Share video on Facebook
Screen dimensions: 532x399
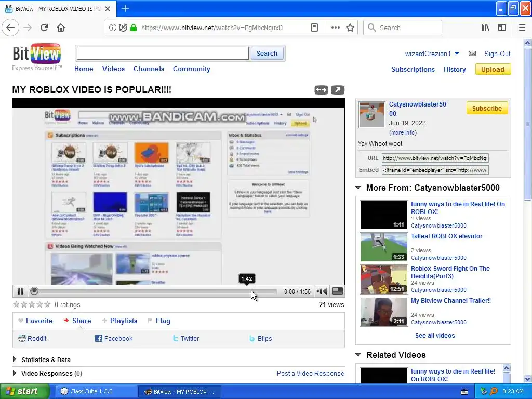114,338
